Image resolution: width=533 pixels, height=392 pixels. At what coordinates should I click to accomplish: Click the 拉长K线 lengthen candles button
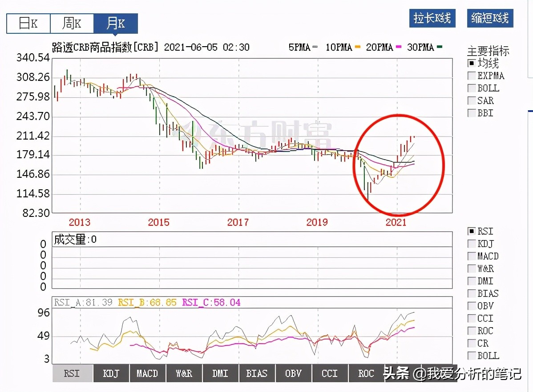(x=432, y=19)
